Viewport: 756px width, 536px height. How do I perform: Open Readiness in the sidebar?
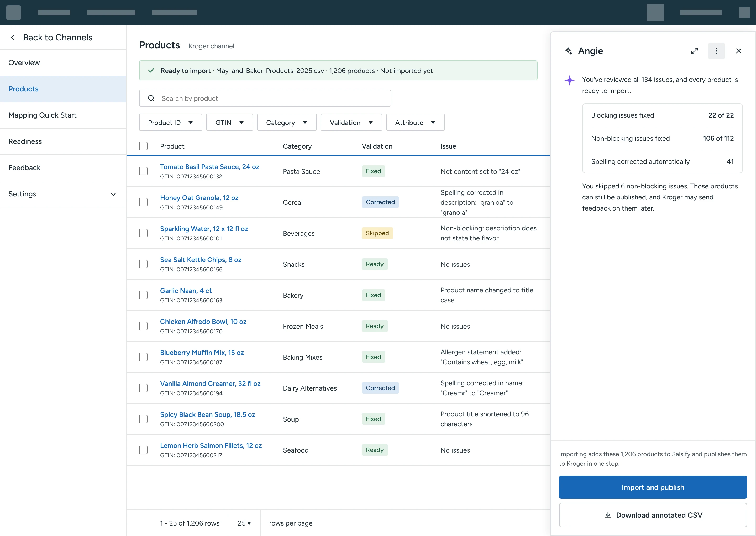[63, 141]
